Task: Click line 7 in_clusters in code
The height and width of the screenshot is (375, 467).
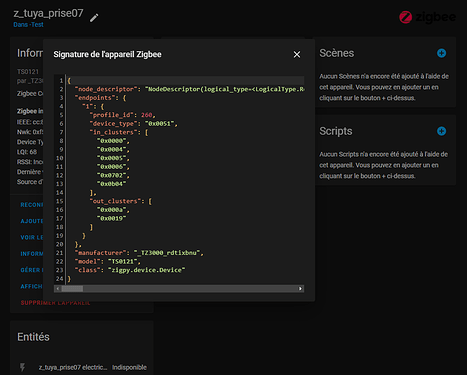Action: [x=119, y=132]
